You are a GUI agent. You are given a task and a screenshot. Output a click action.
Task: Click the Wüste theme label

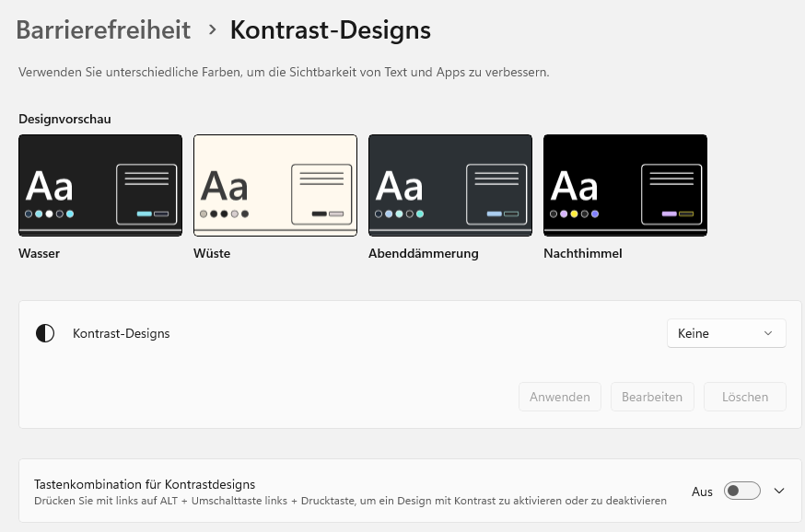click(212, 253)
